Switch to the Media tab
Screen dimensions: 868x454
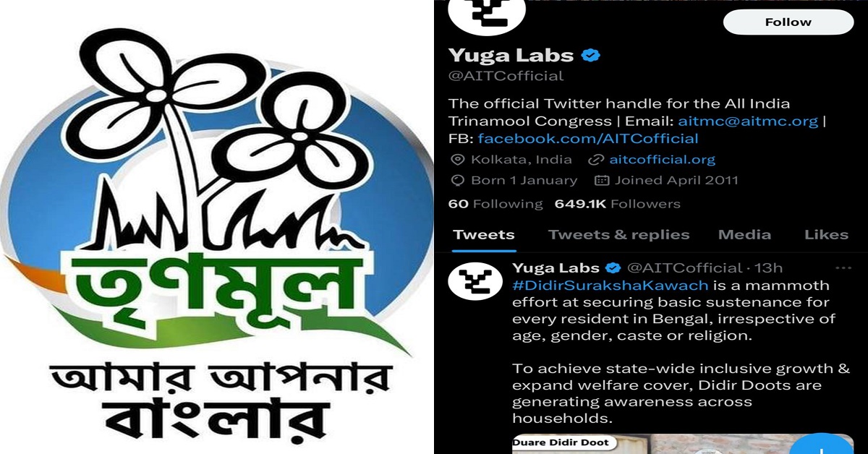tap(744, 235)
